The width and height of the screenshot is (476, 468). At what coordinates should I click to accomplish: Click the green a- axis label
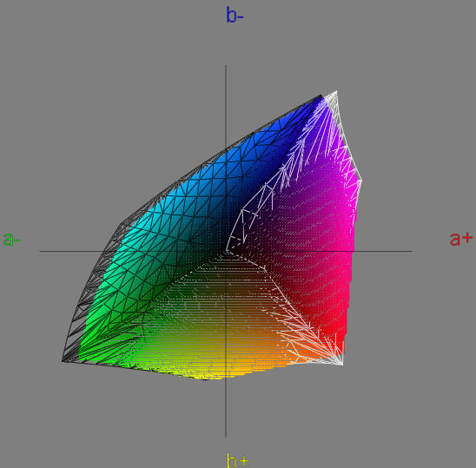11,239
